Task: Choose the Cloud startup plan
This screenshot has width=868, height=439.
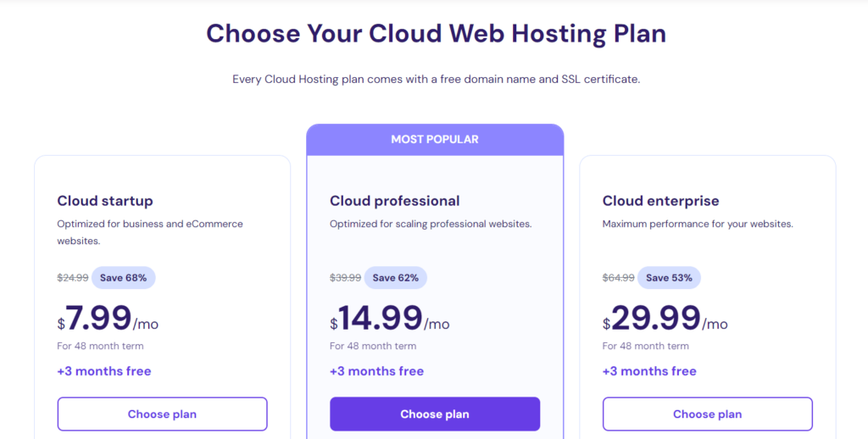Action: (x=162, y=414)
